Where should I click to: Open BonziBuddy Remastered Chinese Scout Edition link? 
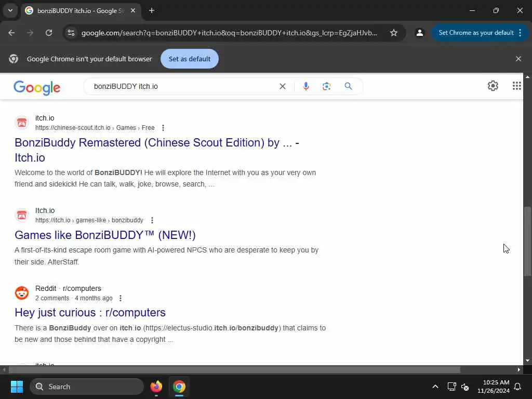pos(157,150)
